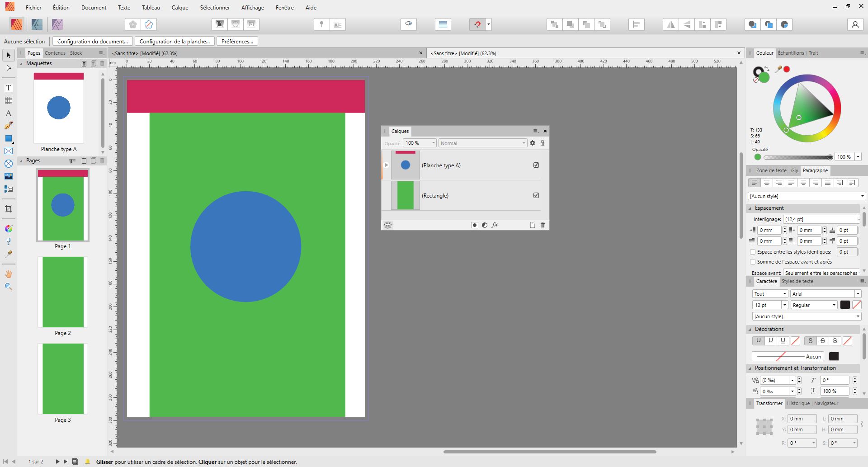
Task: Select the Artistic Text tool
Action: pos(8,113)
